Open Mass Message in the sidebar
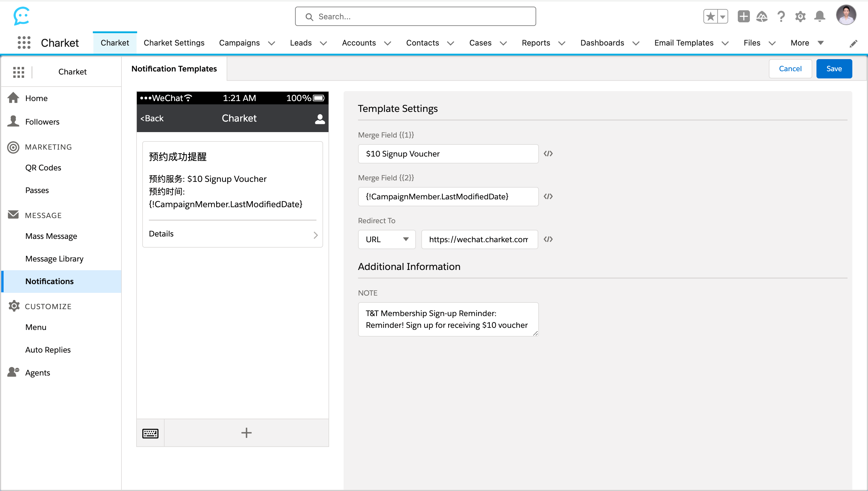This screenshot has height=491, width=868. pos(51,236)
